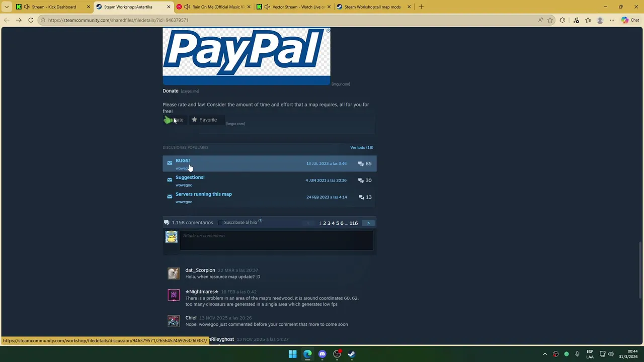Click the microphone icon in system tray
This screenshot has width=644, height=362.
coord(577,354)
